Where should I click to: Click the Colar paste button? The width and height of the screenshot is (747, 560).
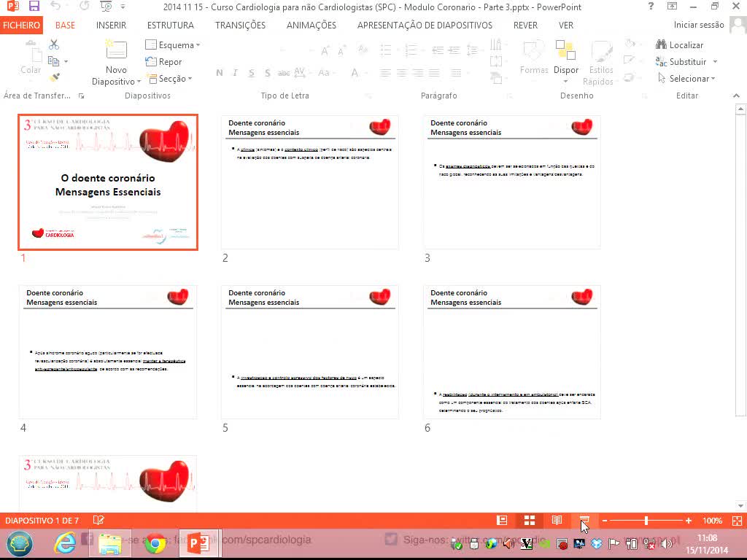(31, 57)
